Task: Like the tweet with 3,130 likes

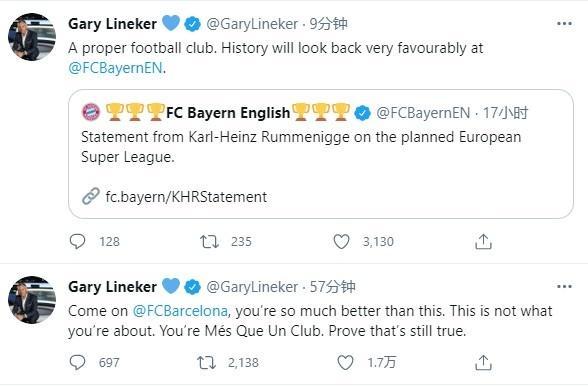Action: pyautogui.click(x=341, y=242)
